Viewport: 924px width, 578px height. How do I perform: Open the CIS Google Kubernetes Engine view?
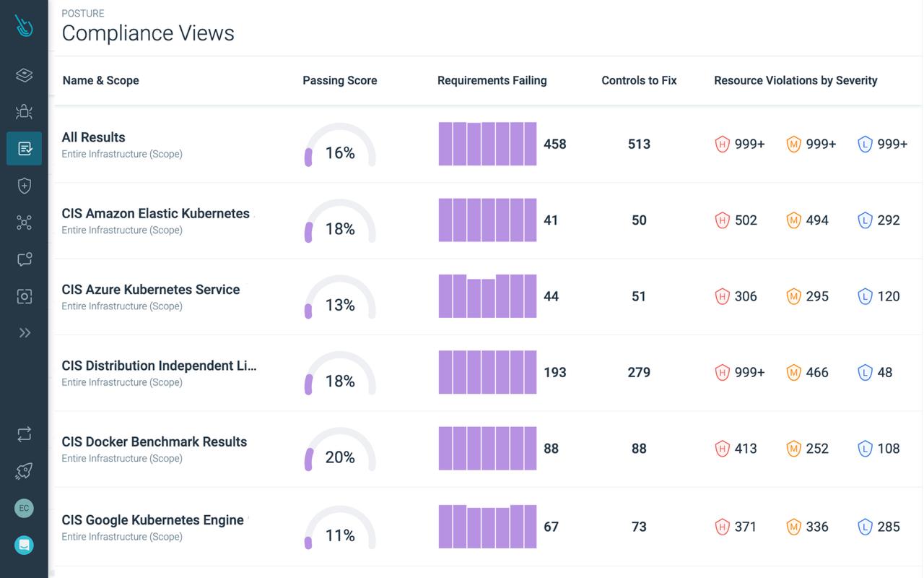click(x=153, y=519)
